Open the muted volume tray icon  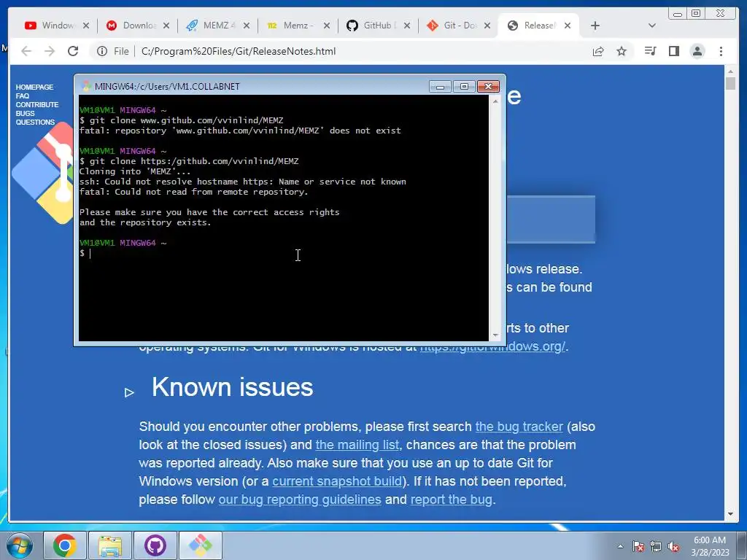pos(673,546)
